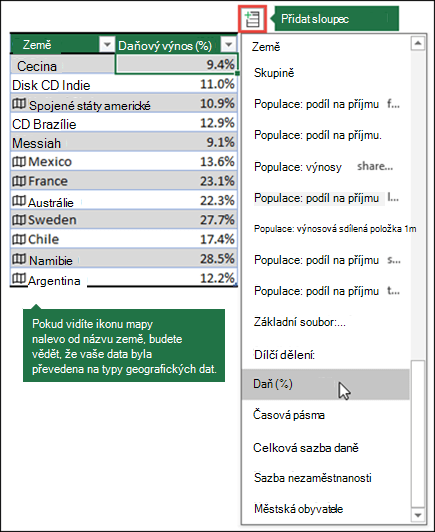The width and height of the screenshot is (435, 532).
Task: Click scroll up arrow of field list
Action: 418,43
